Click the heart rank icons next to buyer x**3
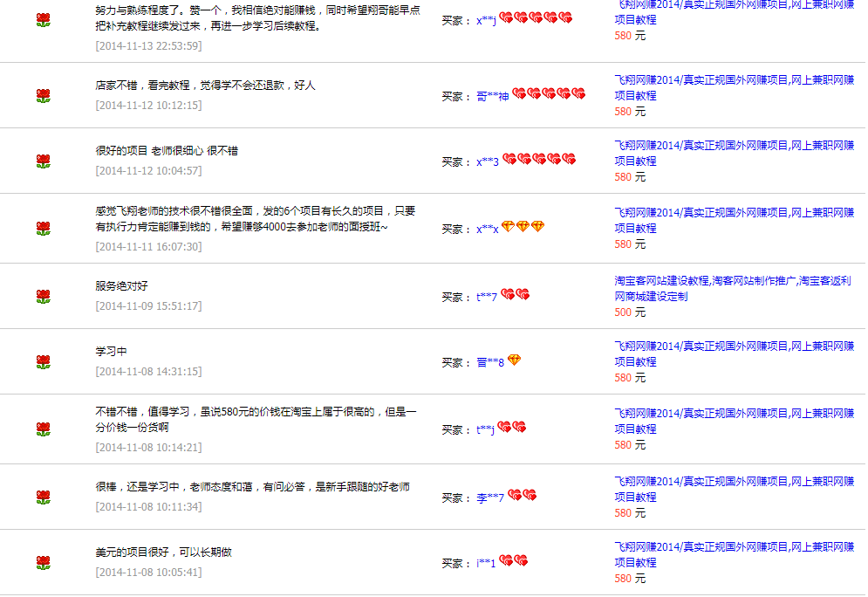The height and width of the screenshot is (597, 868). coord(538,160)
